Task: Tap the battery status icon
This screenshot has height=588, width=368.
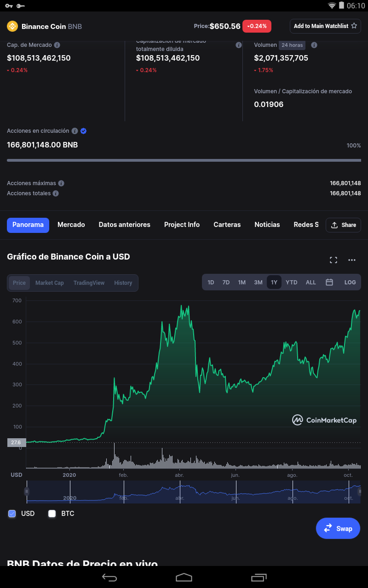Action: (x=342, y=6)
